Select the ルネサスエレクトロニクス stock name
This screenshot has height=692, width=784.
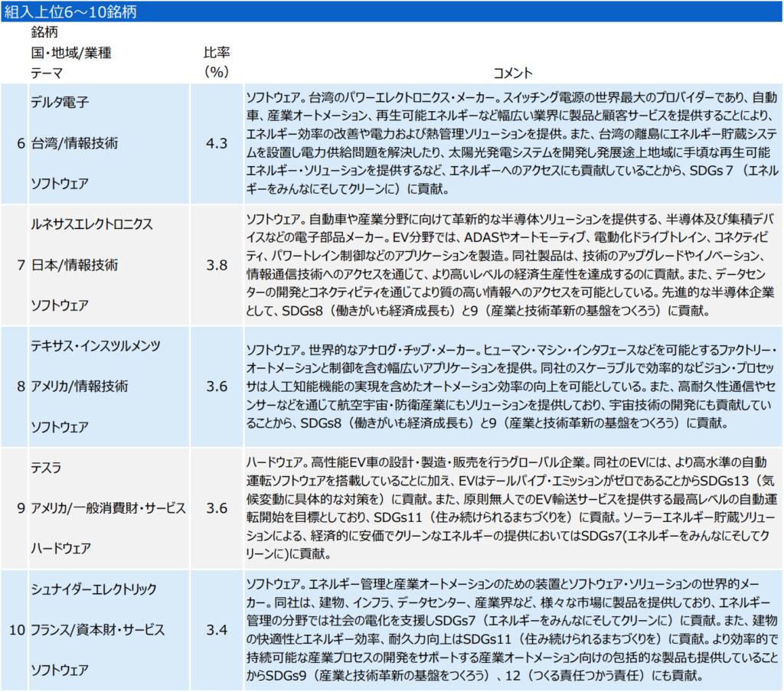92,224
